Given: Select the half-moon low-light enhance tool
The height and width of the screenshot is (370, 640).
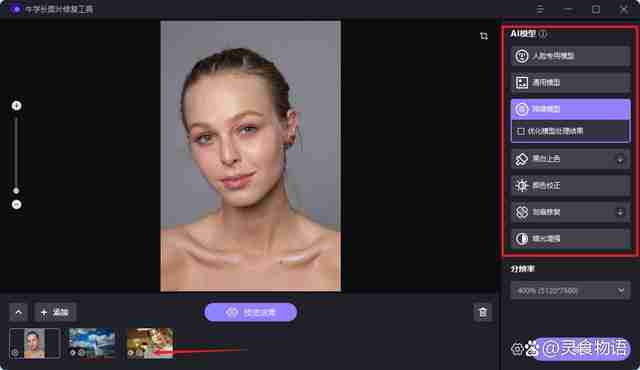Looking at the screenshot, I should pos(570,239).
